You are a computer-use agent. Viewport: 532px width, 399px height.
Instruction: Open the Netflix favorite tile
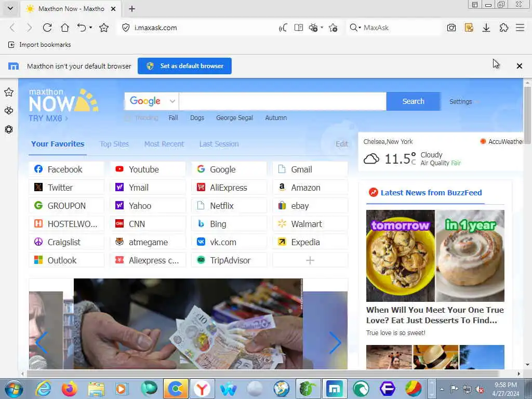(x=229, y=206)
